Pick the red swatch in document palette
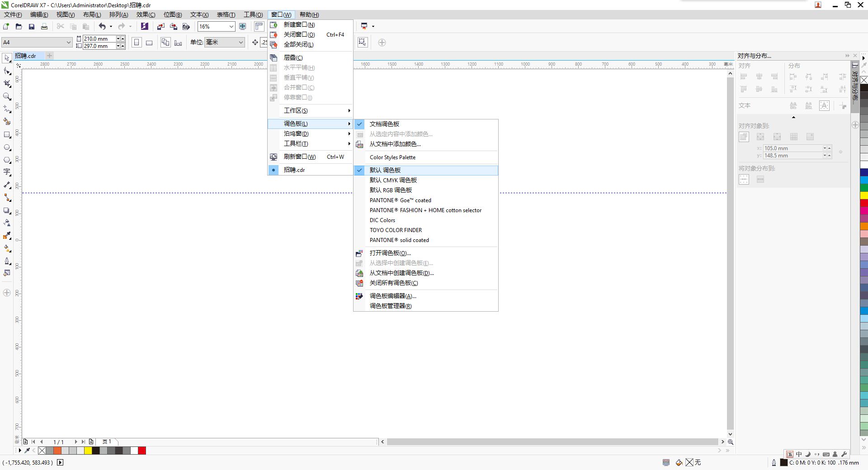868x470 pixels. click(x=142, y=451)
